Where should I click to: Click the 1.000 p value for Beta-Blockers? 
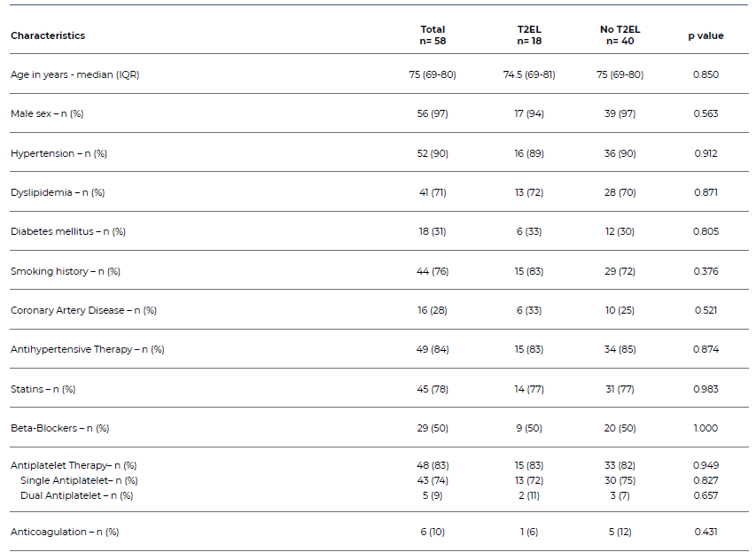tap(705, 428)
